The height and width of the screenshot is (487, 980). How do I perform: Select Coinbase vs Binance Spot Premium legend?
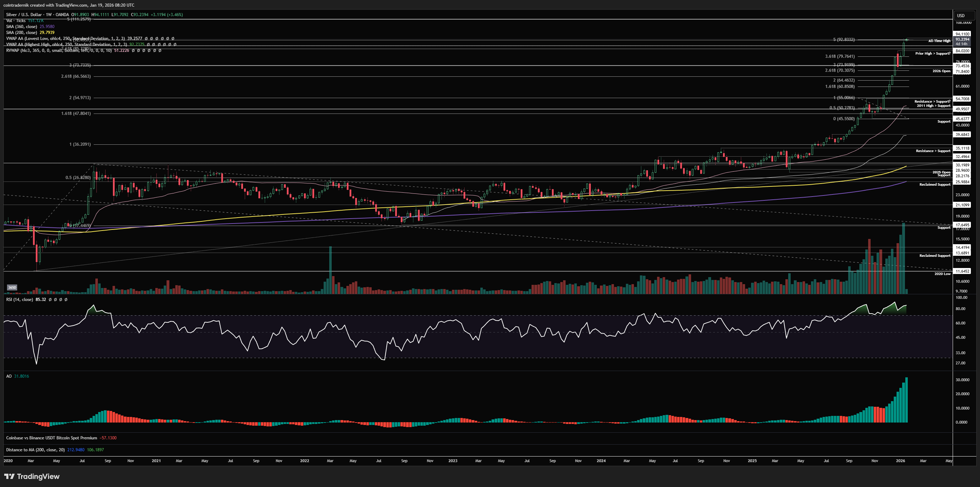click(x=51, y=438)
